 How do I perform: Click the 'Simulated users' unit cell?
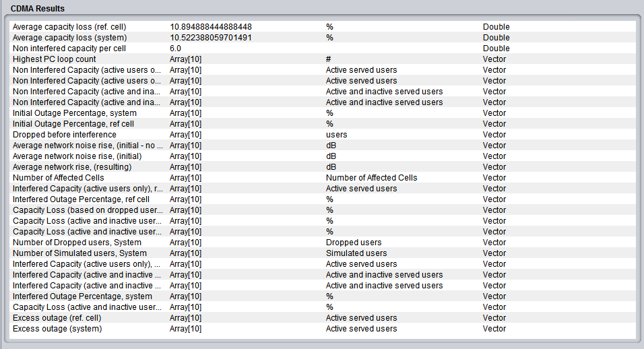(356, 253)
